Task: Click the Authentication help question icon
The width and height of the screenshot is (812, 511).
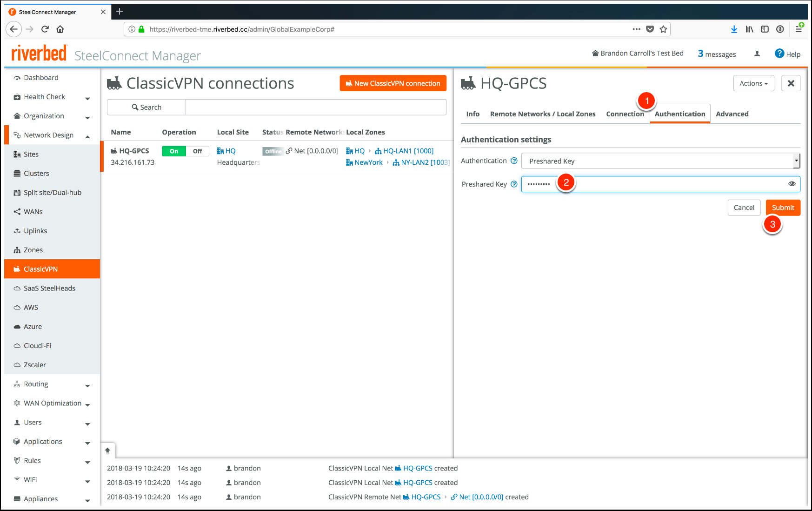Action: (514, 161)
